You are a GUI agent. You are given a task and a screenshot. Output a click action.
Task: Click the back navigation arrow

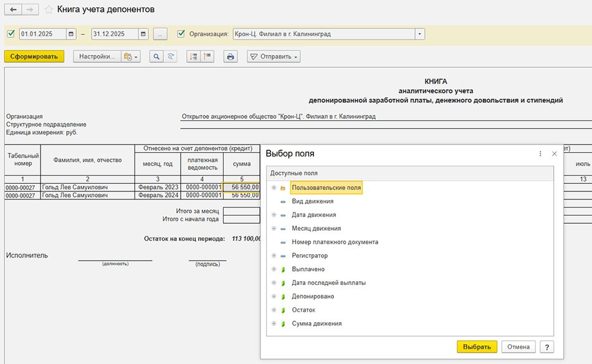(x=13, y=10)
